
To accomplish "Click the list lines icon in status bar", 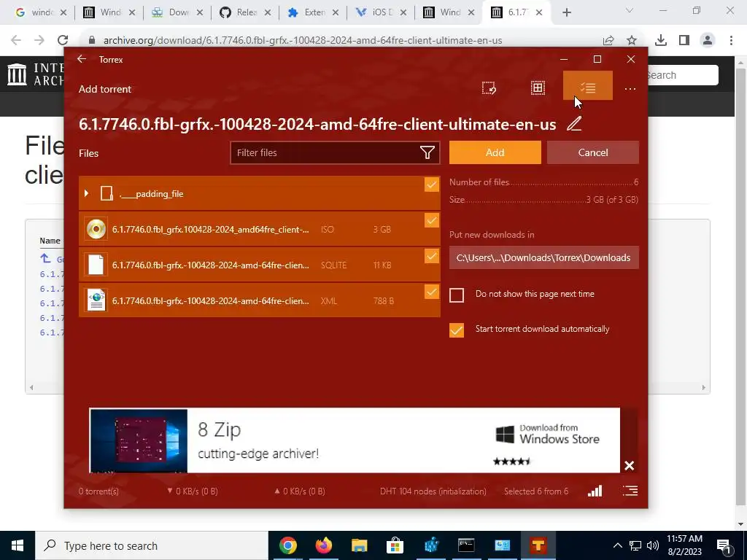I will 630,491.
